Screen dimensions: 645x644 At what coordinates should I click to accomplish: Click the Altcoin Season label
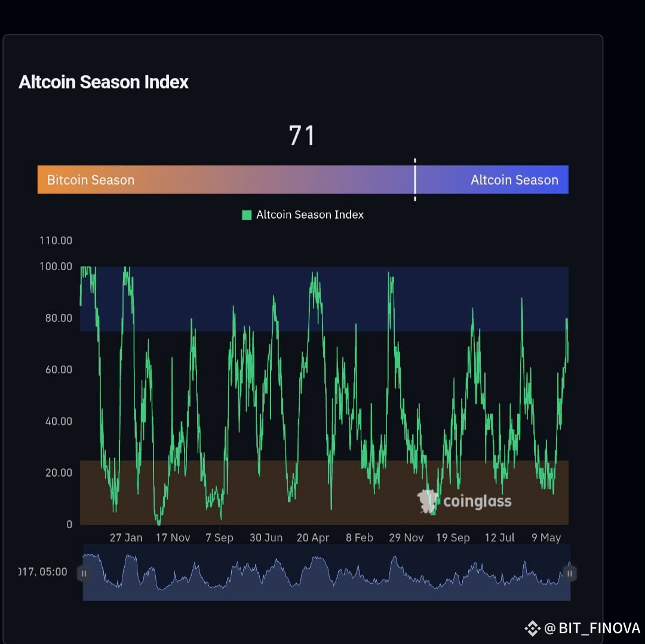[514, 180]
